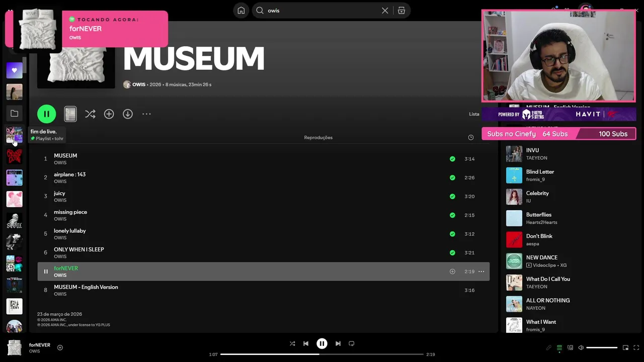Mute audio via speaker icon

pos(581,348)
